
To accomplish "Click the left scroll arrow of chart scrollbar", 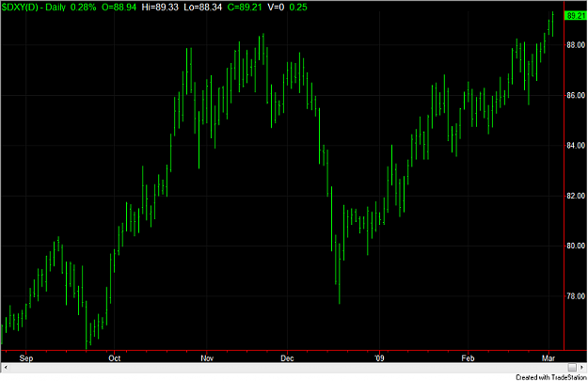I will click(5, 367).
